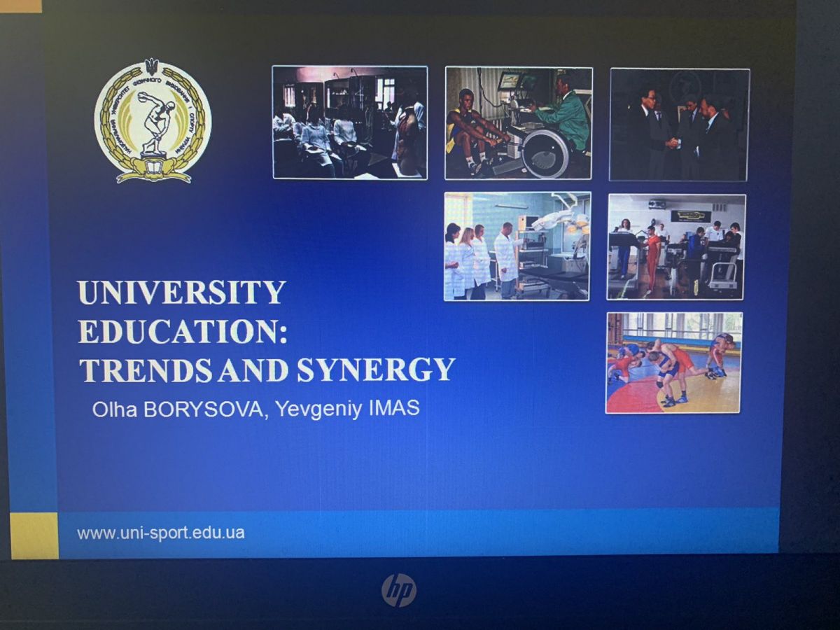Click the light blue footer bar
This screenshot has width=840, height=630.
pyautogui.click(x=490, y=532)
